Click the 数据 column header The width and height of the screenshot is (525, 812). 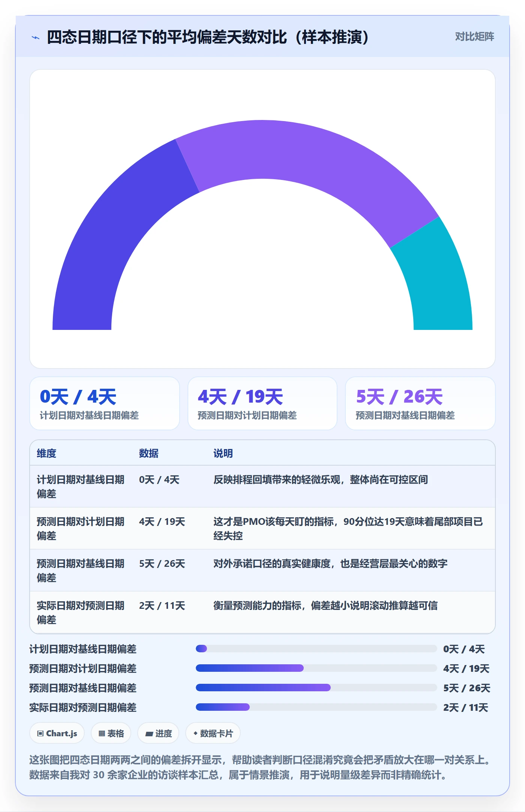coord(149,453)
